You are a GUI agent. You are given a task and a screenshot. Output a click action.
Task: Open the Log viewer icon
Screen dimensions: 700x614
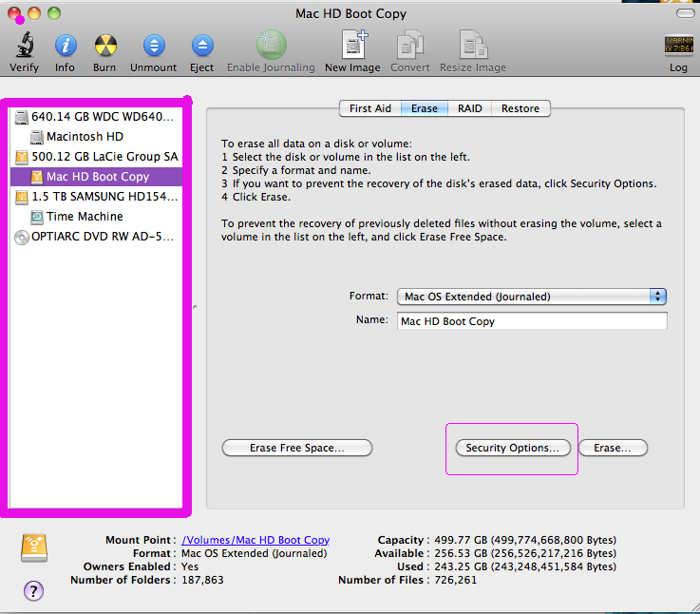[678, 45]
